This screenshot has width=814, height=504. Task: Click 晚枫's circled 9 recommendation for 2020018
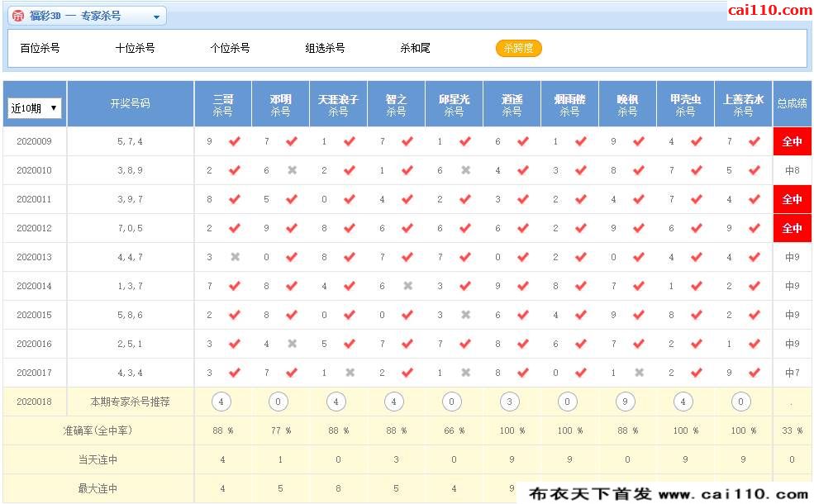click(x=625, y=402)
